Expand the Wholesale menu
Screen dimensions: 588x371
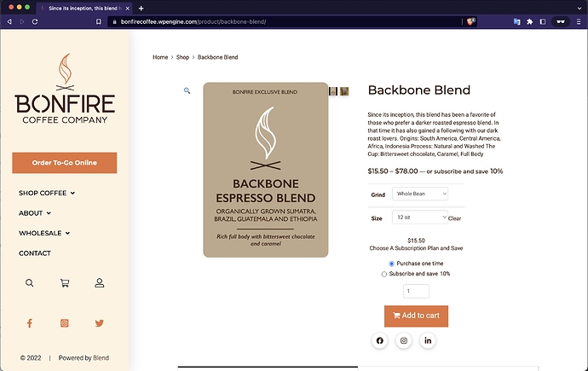[44, 233]
